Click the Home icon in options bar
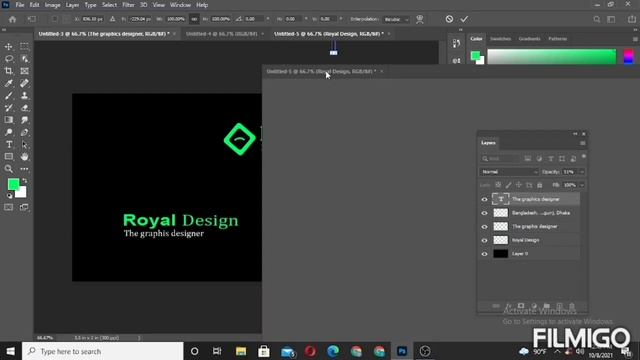The height and width of the screenshot is (360, 640). click(x=12, y=19)
